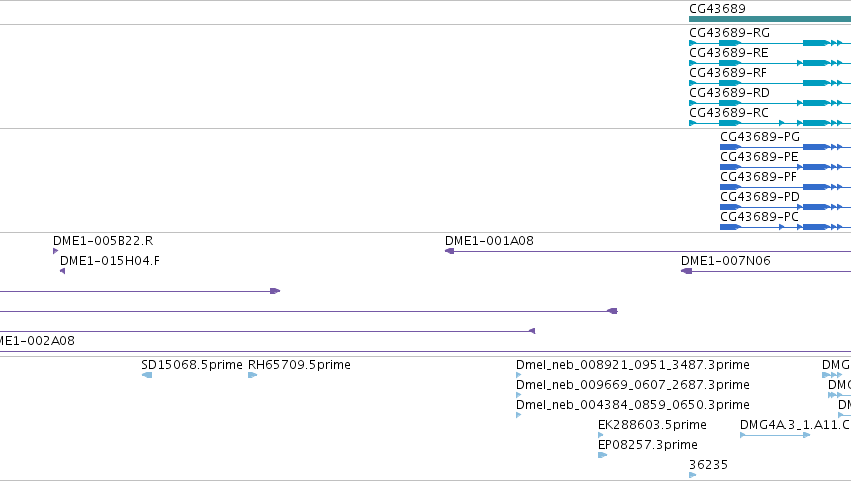
Task: Click the DME1-001A08 clone arrowhead
Action: [449, 251]
